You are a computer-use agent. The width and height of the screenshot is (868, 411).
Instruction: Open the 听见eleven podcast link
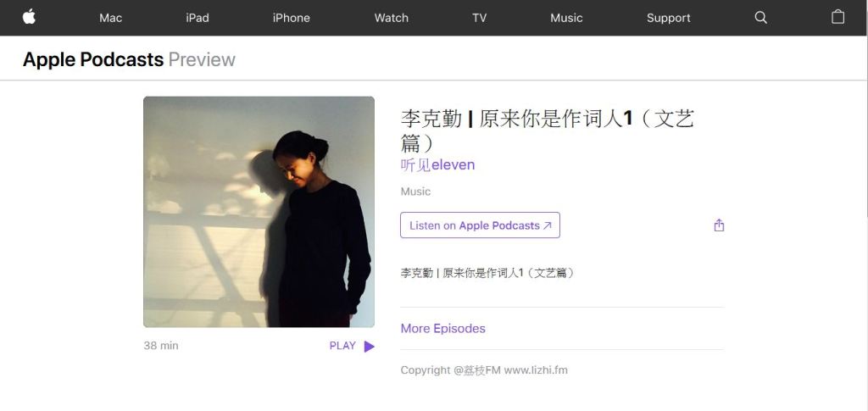438,165
